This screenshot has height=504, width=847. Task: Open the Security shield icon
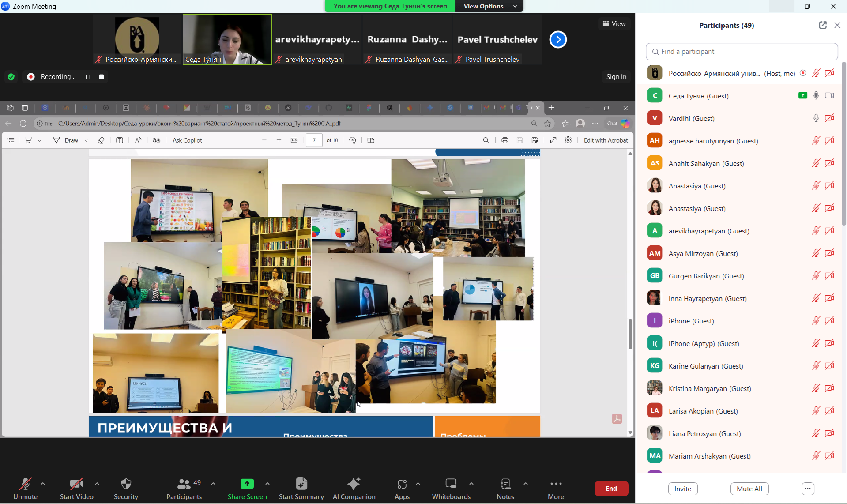coord(126,485)
